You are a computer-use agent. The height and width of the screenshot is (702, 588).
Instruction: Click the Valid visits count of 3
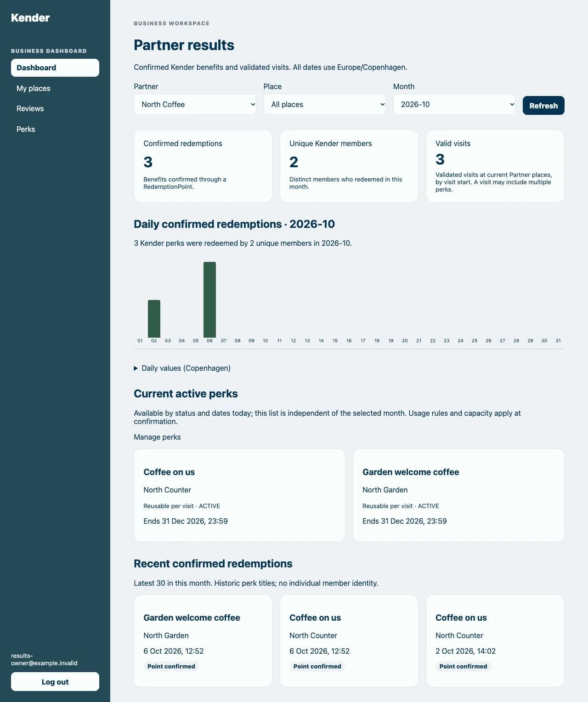tap(440, 159)
